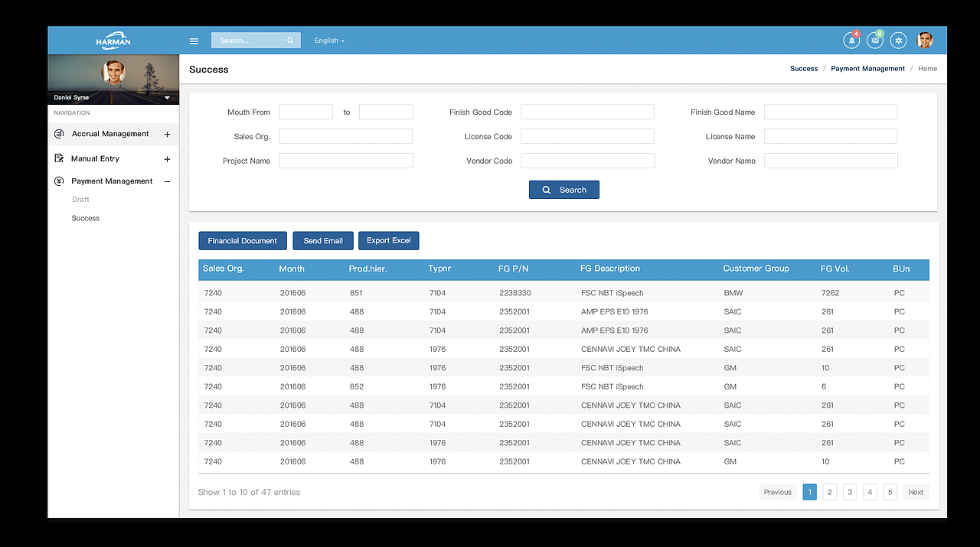This screenshot has height=547, width=980.
Task: Focus the Mouth From start field
Action: (x=306, y=112)
